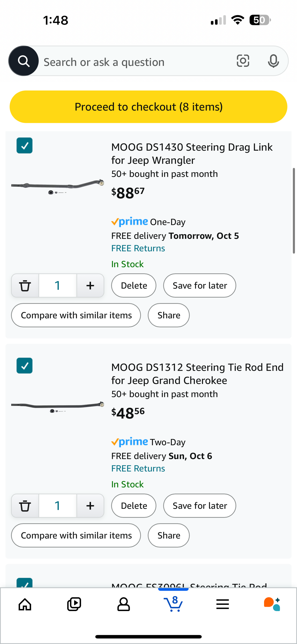
Task: Open the Inspire video feed icon
Action: [74, 604]
